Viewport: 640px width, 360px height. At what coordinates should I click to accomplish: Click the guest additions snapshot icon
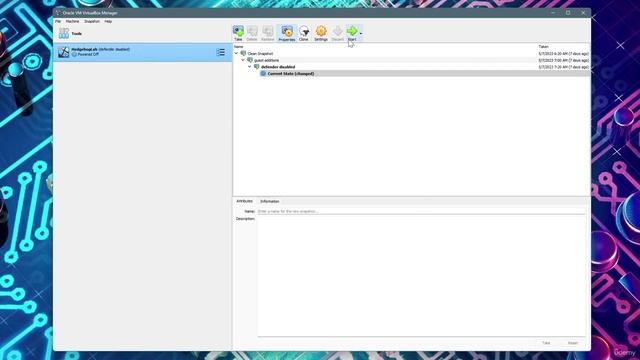tap(250, 60)
